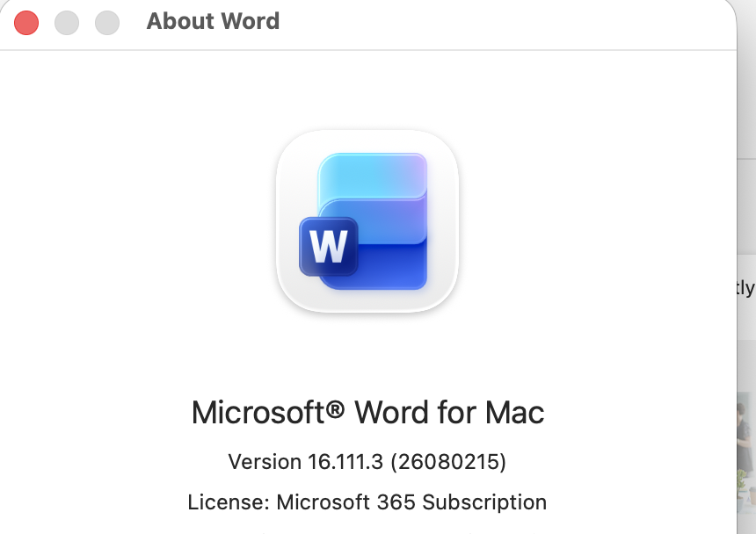Click the "About Word" window title
This screenshot has width=756, height=534.
click(x=213, y=21)
